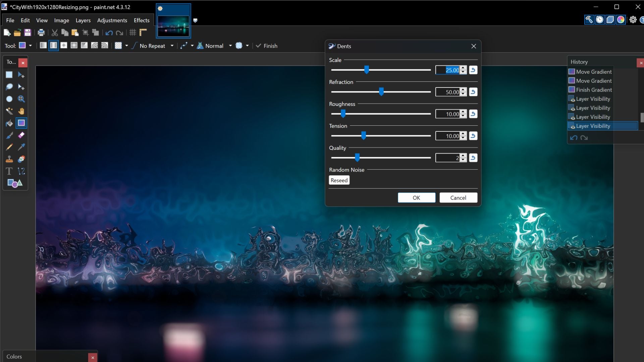Select the Paint Bucket tool
Image resolution: width=644 pixels, height=362 pixels.
tap(9, 123)
